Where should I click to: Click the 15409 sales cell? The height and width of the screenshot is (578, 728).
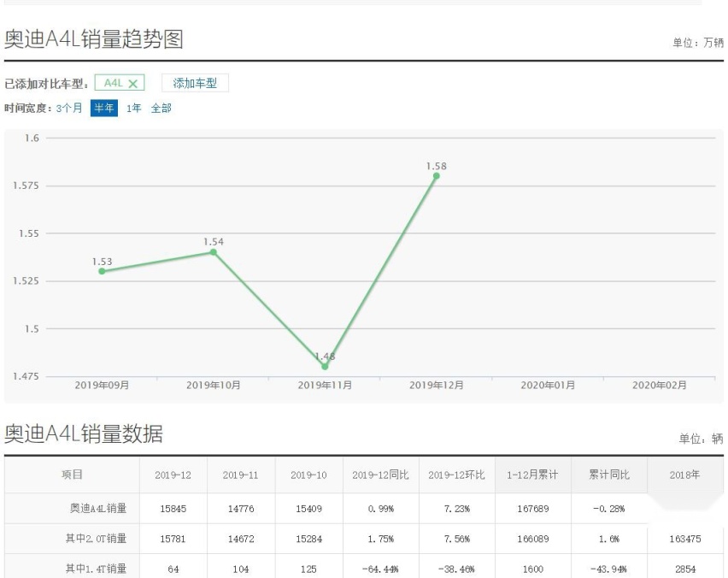point(308,509)
